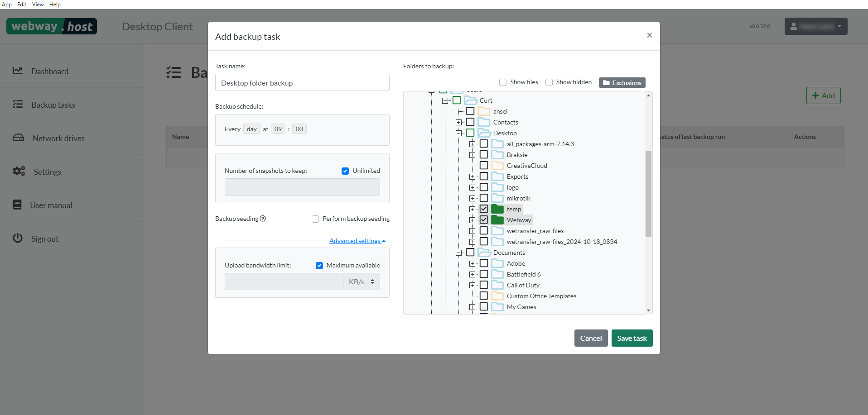Expand the Contacts folder node
The image size is (868, 415).
(x=459, y=122)
